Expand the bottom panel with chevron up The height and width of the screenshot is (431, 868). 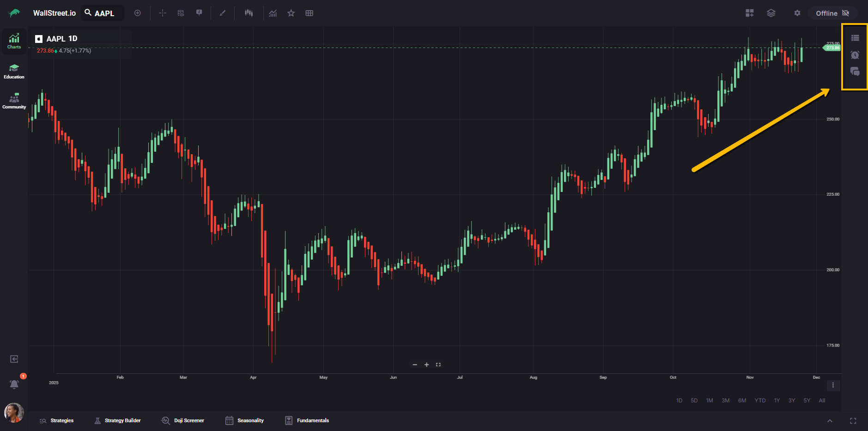pyautogui.click(x=830, y=420)
